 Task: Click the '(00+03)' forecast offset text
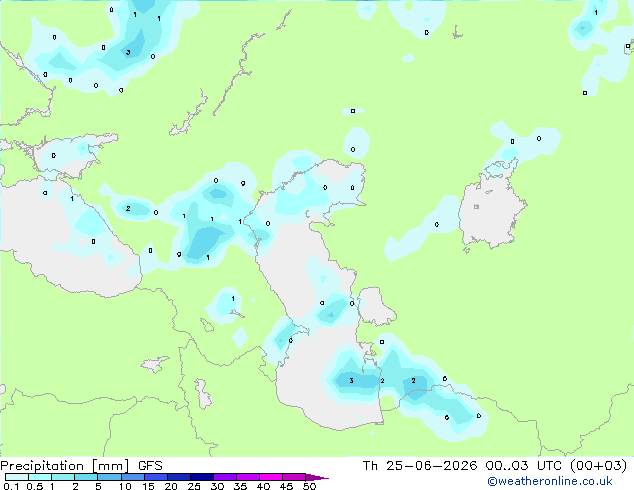pos(598,466)
